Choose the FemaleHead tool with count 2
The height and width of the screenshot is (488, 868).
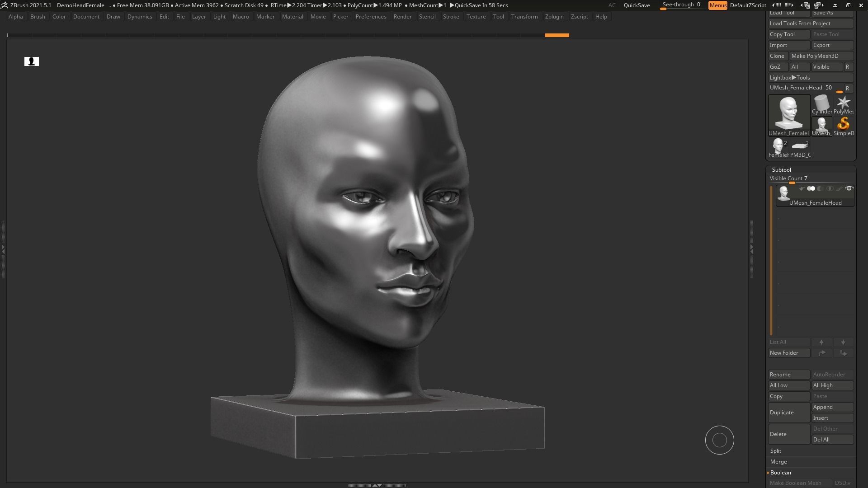point(778,148)
